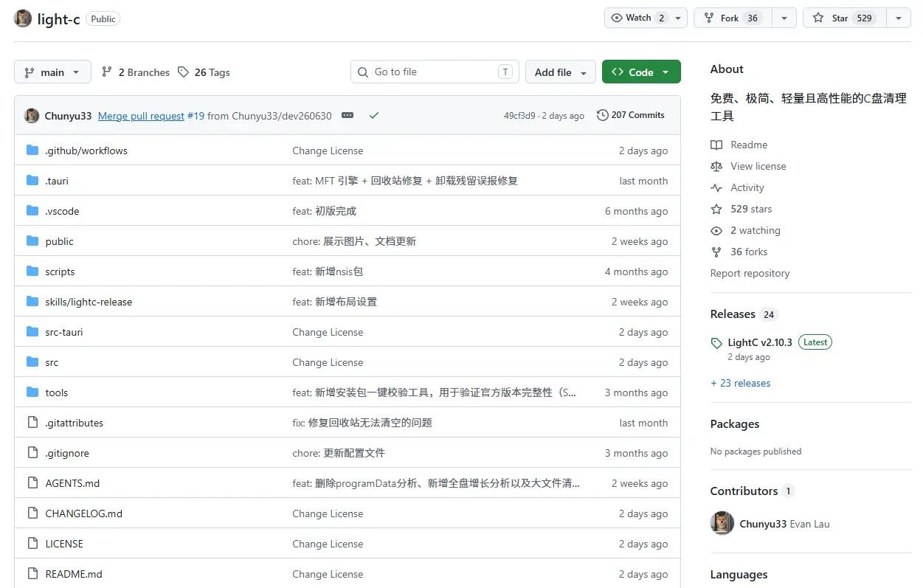Open the src-tauri folder name link
The width and height of the screenshot is (923, 588).
tap(64, 332)
